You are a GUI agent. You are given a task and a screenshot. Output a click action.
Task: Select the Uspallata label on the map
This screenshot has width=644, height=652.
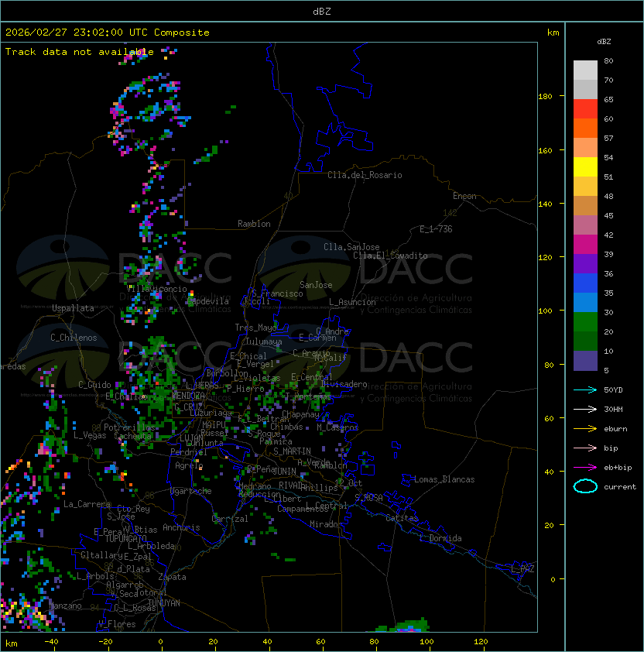pos(73,308)
